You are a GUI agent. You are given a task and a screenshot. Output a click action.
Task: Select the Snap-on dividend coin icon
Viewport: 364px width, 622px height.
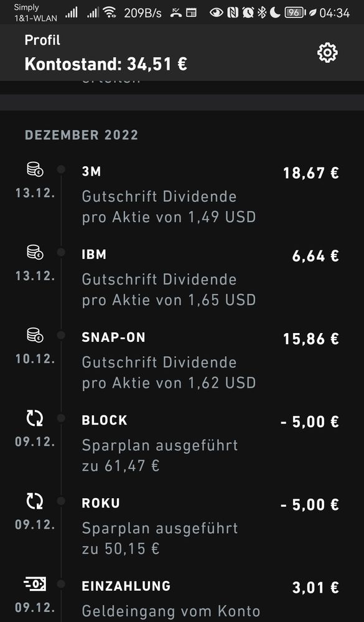34,336
